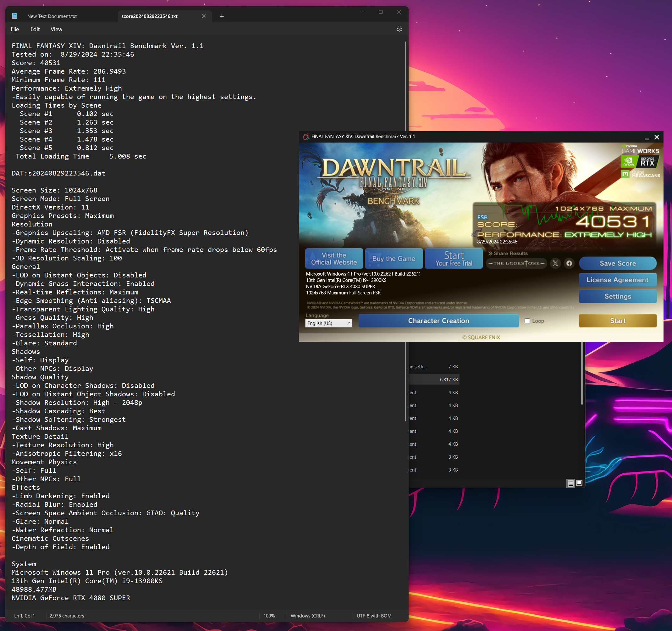Enable the Loop checkbox

[527, 321]
